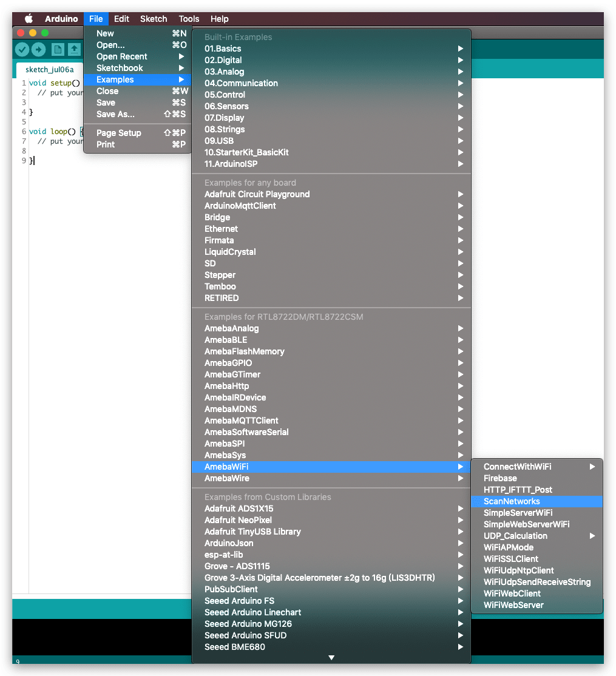Image resolution: width=616 pixels, height=676 pixels.
Task: Choose Save from the File menu
Action: pos(137,103)
